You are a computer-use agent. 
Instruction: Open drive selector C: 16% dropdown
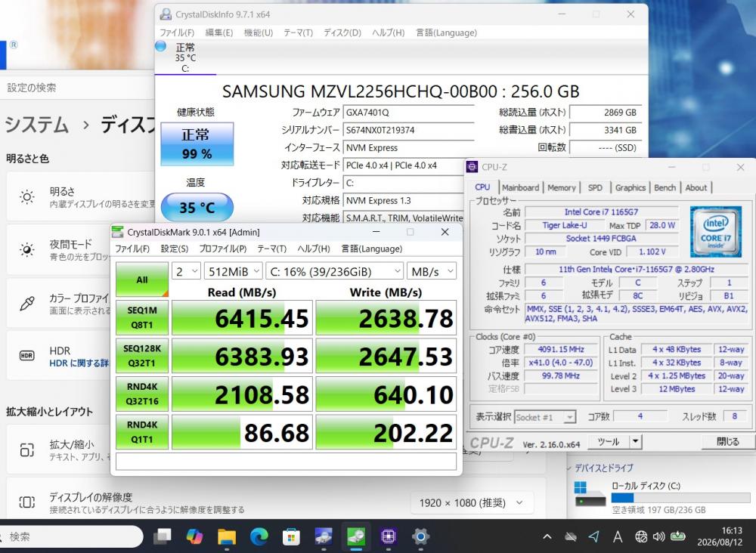coord(335,271)
